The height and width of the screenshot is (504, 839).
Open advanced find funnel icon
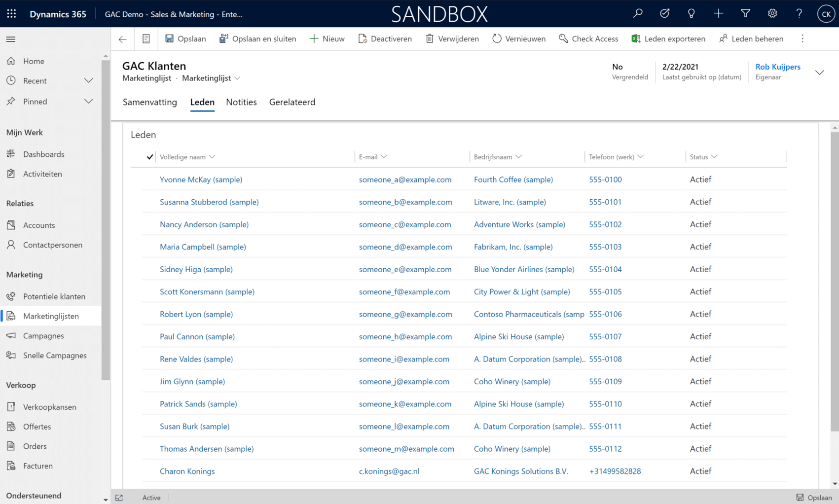pyautogui.click(x=745, y=14)
